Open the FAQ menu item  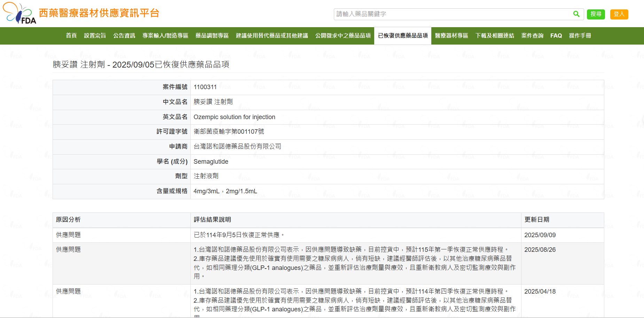(556, 36)
